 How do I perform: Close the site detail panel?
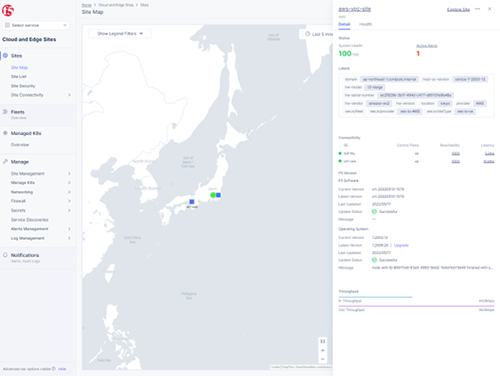[490, 9]
